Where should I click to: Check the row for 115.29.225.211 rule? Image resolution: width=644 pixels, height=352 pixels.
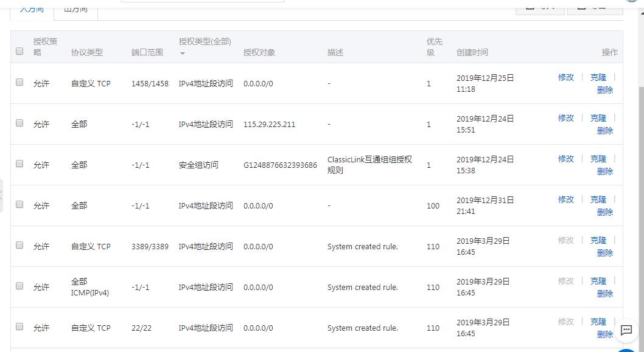pyautogui.click(x=19, y=123)
